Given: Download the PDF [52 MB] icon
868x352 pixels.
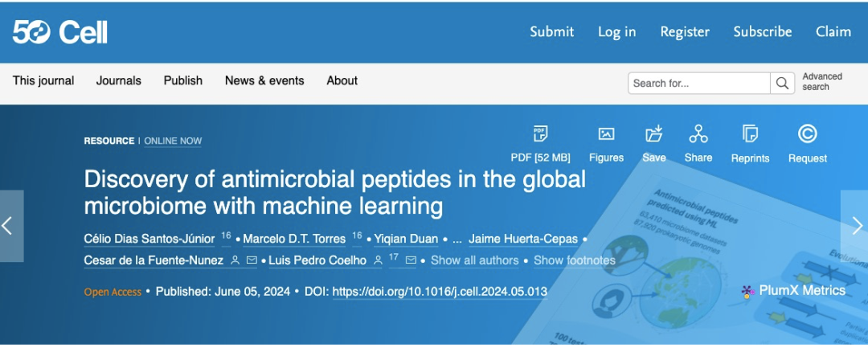Looking at the screenshot, I should point(540,134).
